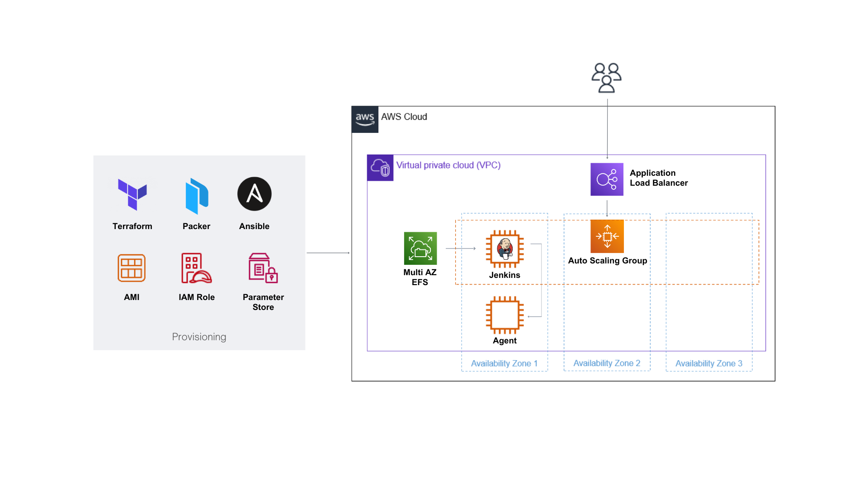
Task: Click the Application Load Balancer icon
Action: click(x=607, y=179)
